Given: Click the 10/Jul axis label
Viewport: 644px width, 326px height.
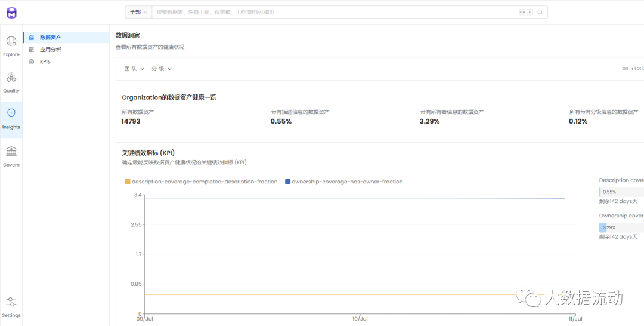Looking at the screenshot, I should point(360,319).
